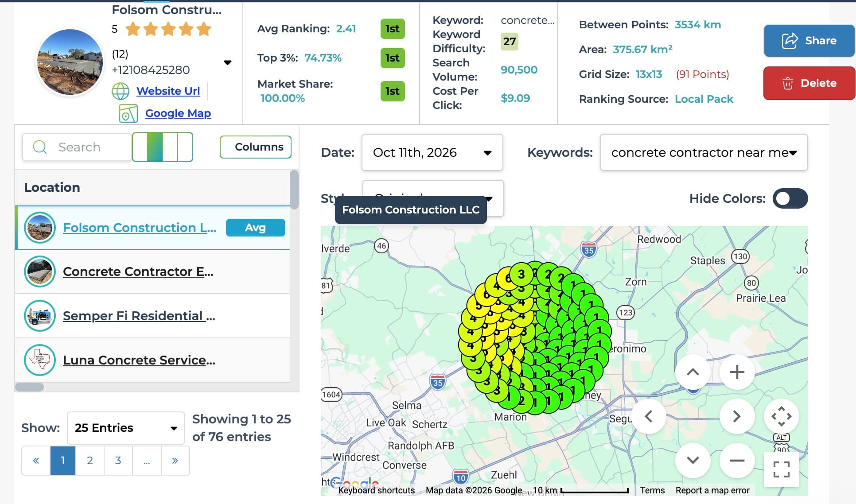Click the color gradient swatch button
Image resolution: width=856 pixels, height=504 pixels.
click(162, 147)
